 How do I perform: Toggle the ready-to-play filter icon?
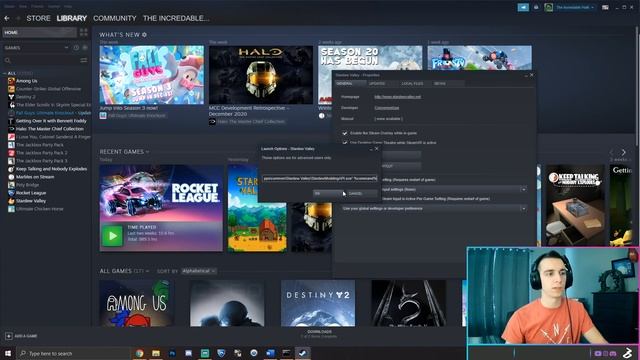coord(85,48)
